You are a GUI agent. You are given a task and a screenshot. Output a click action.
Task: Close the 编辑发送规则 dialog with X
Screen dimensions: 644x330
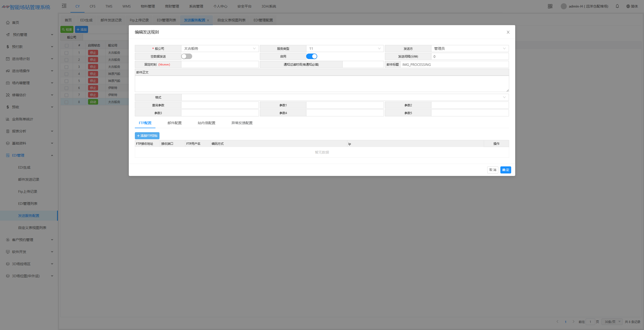(508, 32)
